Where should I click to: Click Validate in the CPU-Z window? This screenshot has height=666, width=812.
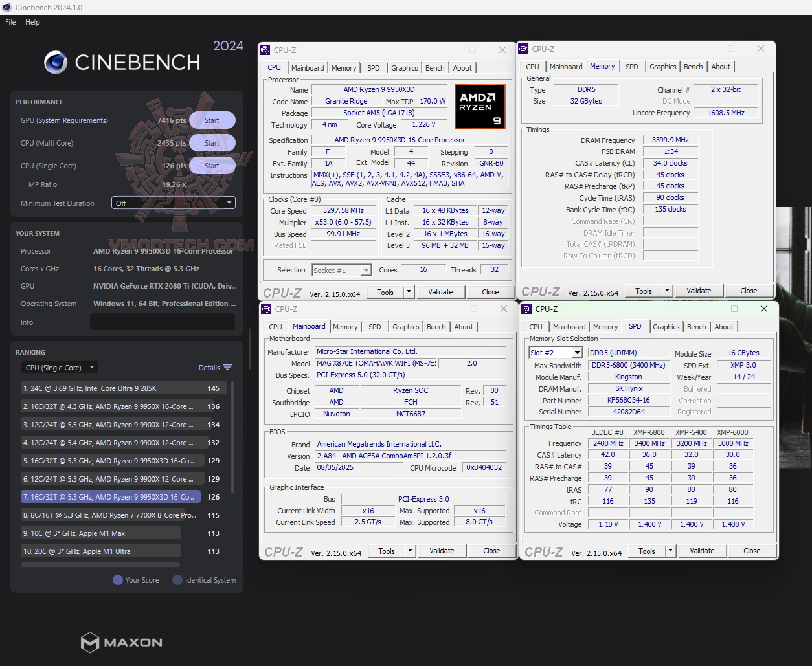pyautogui.click(x=441, y=291)
